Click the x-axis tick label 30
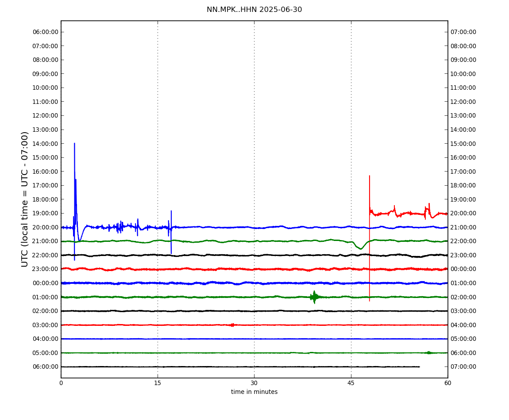509x420 pixels. [254, 383]
